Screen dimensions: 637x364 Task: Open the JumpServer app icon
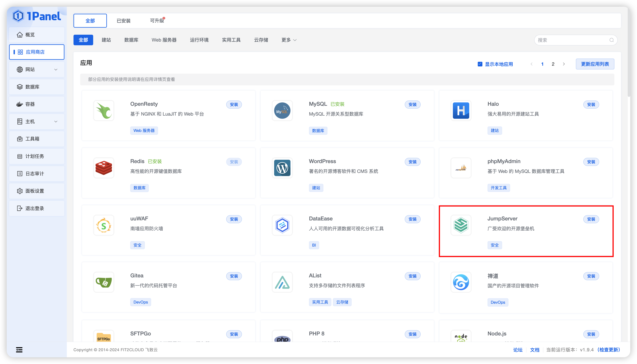click(x=461, y=225)
